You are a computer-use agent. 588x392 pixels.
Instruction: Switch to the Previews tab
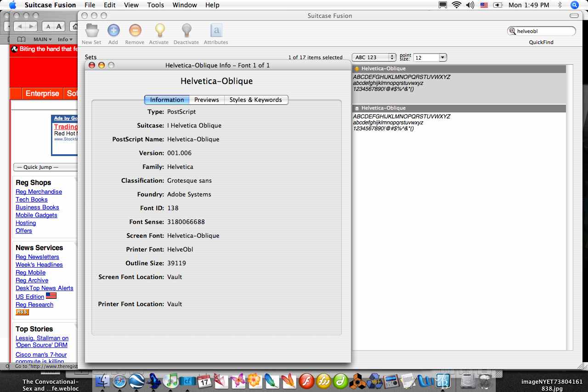point(206,100)
